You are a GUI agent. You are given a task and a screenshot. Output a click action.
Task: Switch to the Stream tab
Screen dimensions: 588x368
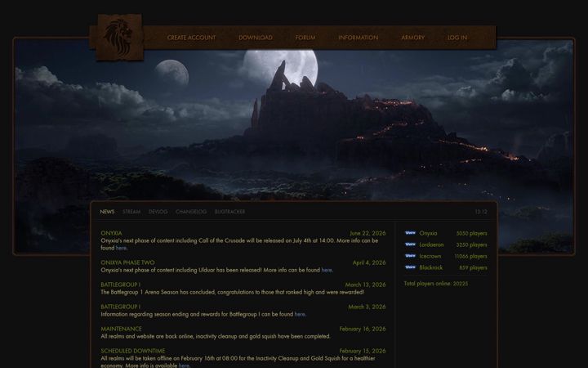coord(131,212)
